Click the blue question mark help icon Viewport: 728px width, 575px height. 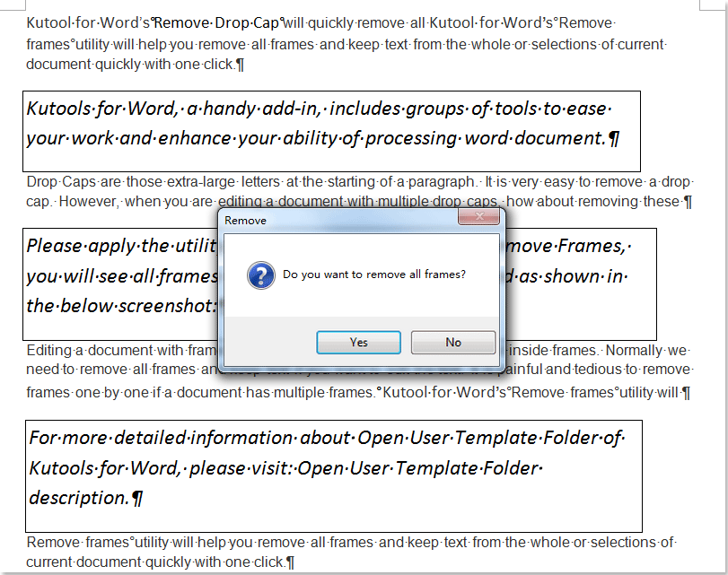coord(260,274)
